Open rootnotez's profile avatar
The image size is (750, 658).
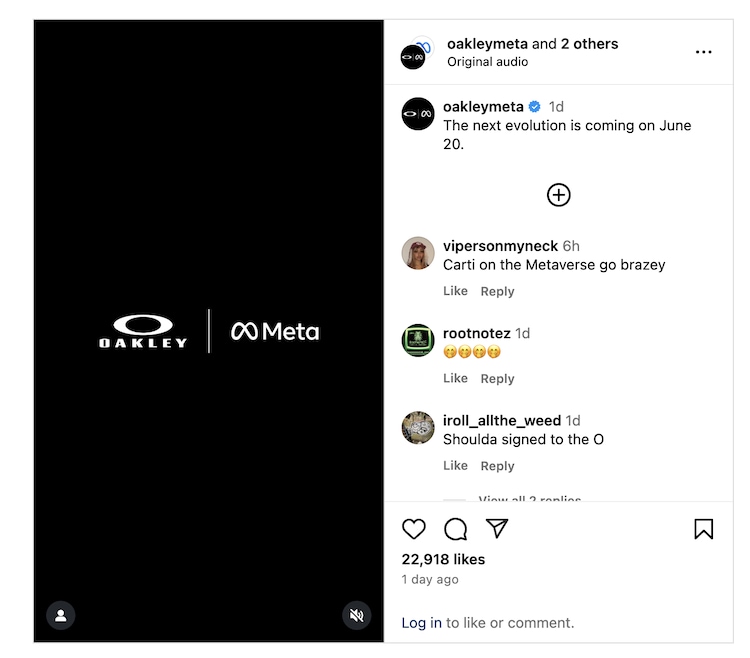coord(418,341)
